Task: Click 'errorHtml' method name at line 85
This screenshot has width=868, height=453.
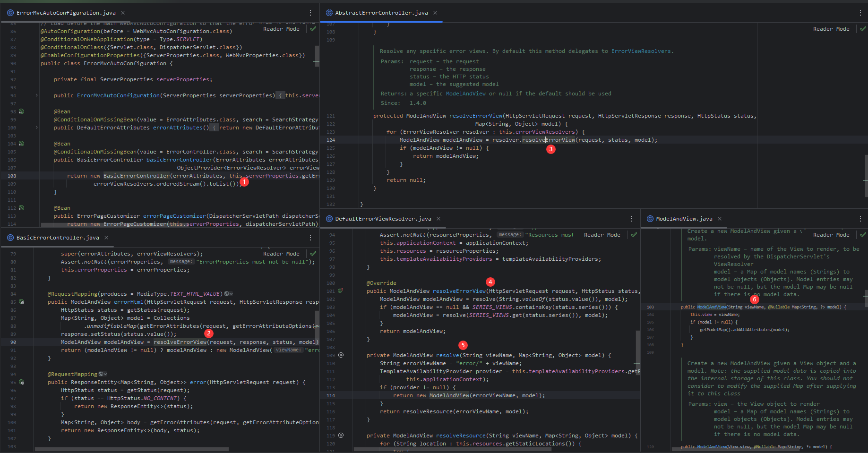Action: 129,302
